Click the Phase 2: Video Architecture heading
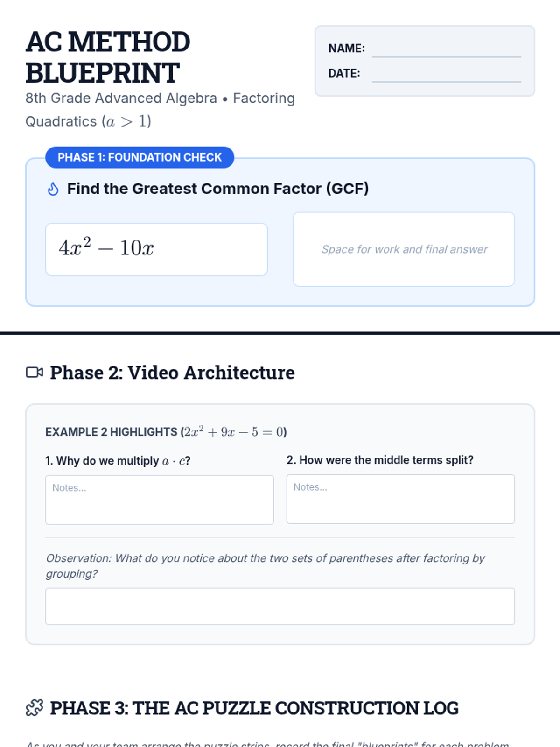This screenshot has width=560, height=747. (x=172, y=373)
